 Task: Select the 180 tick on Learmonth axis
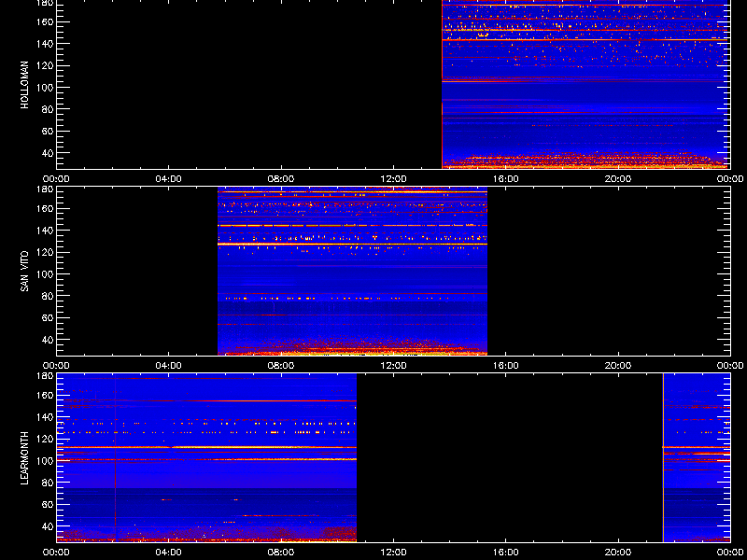point(46,376)
